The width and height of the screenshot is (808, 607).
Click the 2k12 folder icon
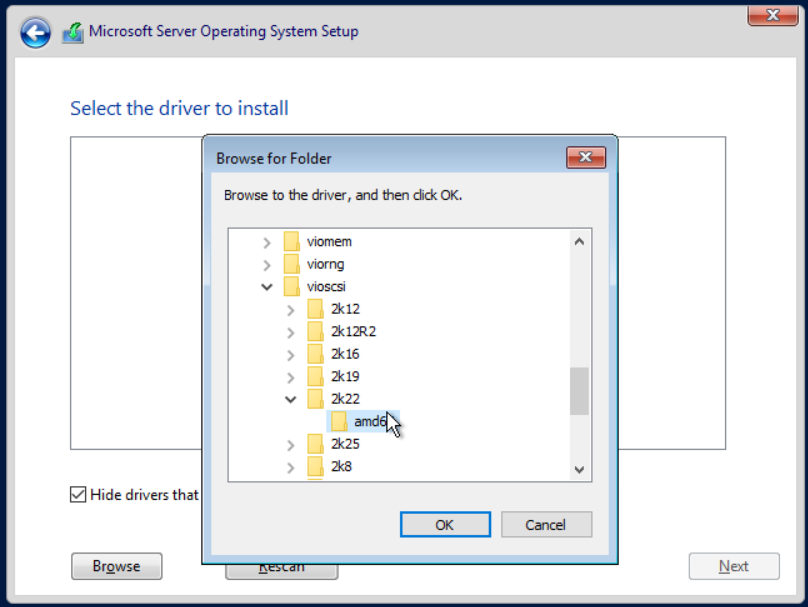pos(315,309)
